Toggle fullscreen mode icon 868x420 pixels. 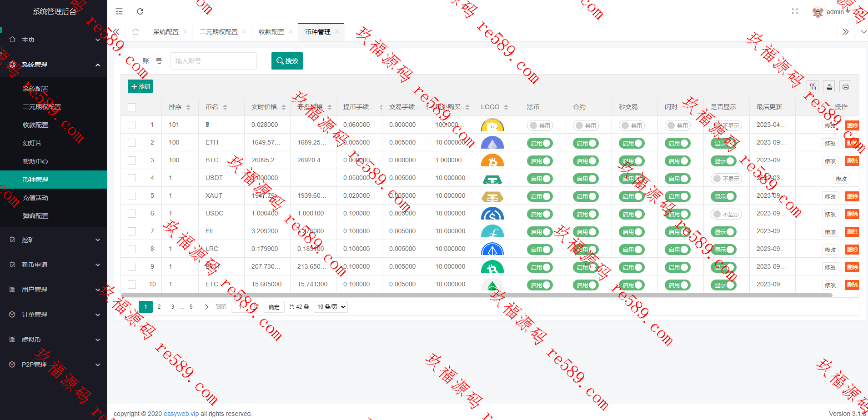(x=795, y=11)
